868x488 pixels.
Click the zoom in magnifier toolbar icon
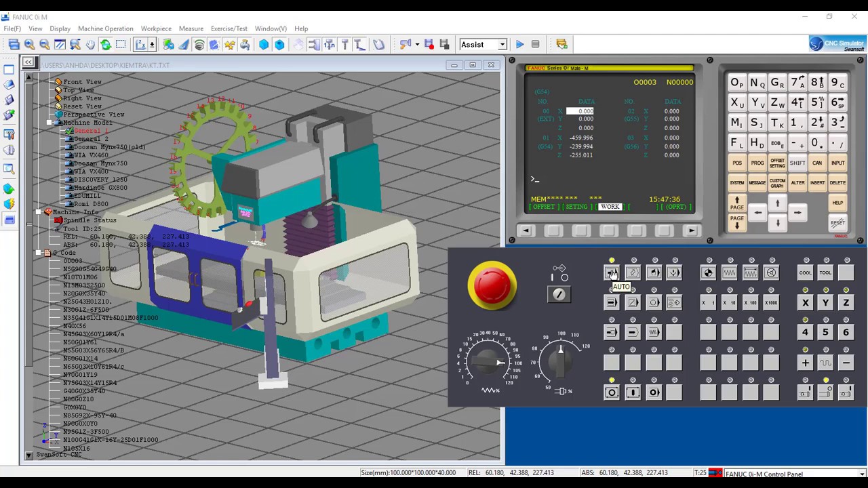pos(29,45)
